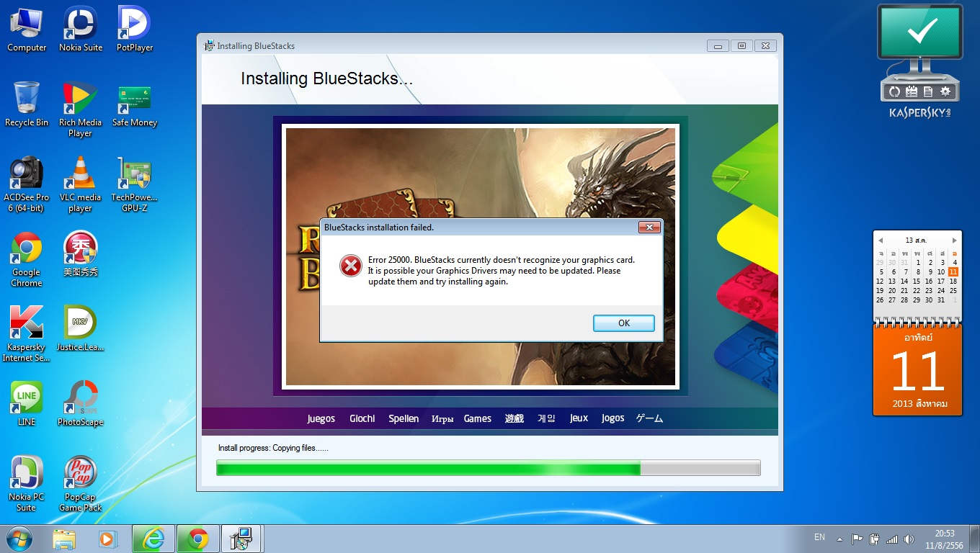The width and height of the screenshot is (980, 553).
Task: Show hidden system tray icons
Action: pyautogui.click(x=839, y=539)
